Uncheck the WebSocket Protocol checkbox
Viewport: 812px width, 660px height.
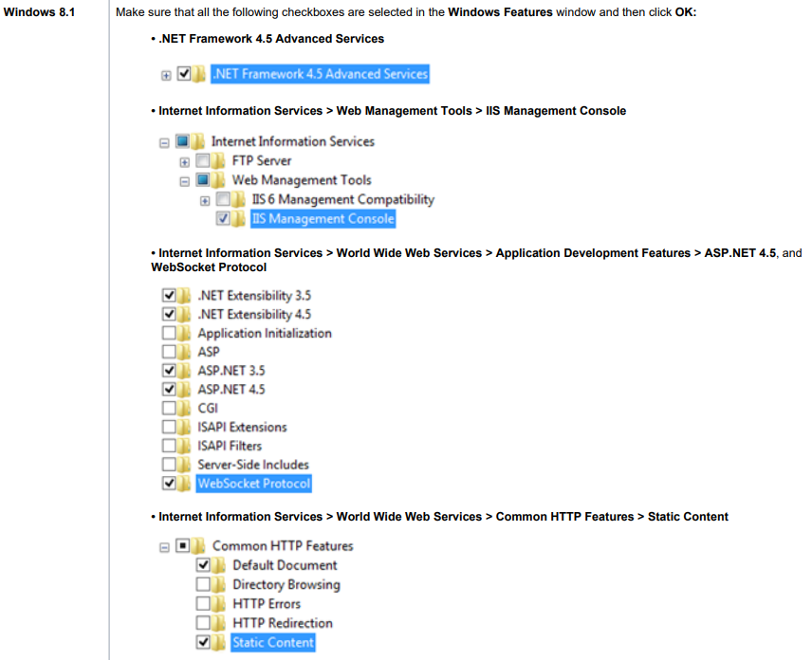(170, 484)
